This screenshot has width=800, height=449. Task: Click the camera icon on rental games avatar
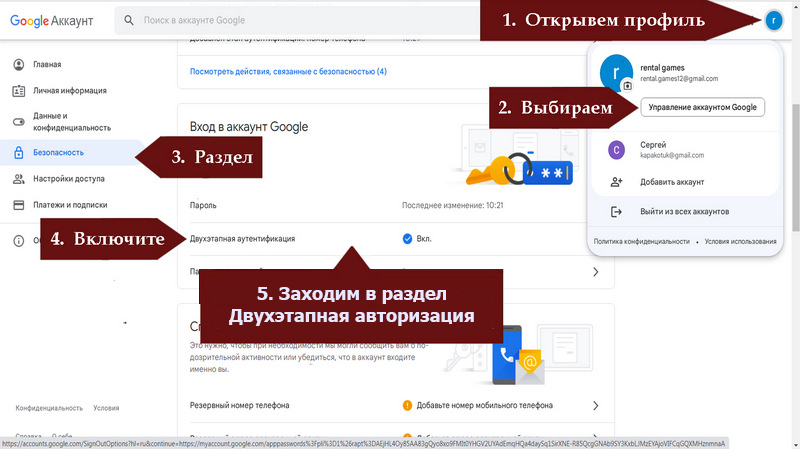pos(627,87)
